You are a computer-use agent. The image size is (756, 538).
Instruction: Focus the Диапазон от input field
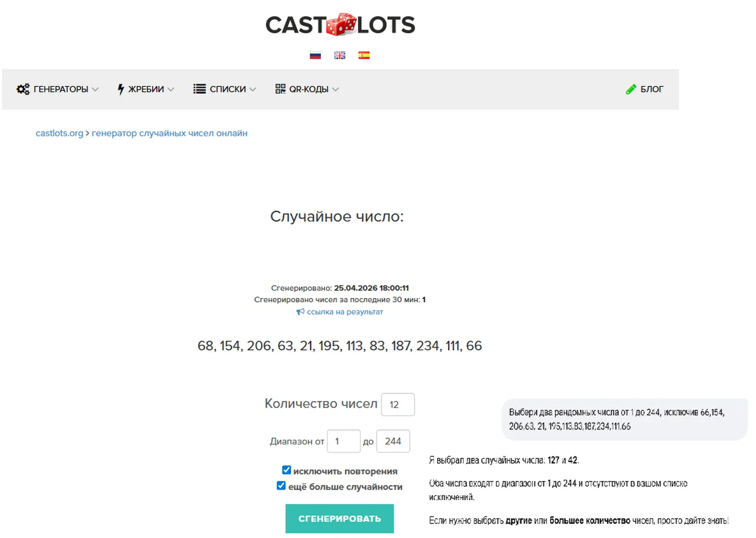pos(344,441)
